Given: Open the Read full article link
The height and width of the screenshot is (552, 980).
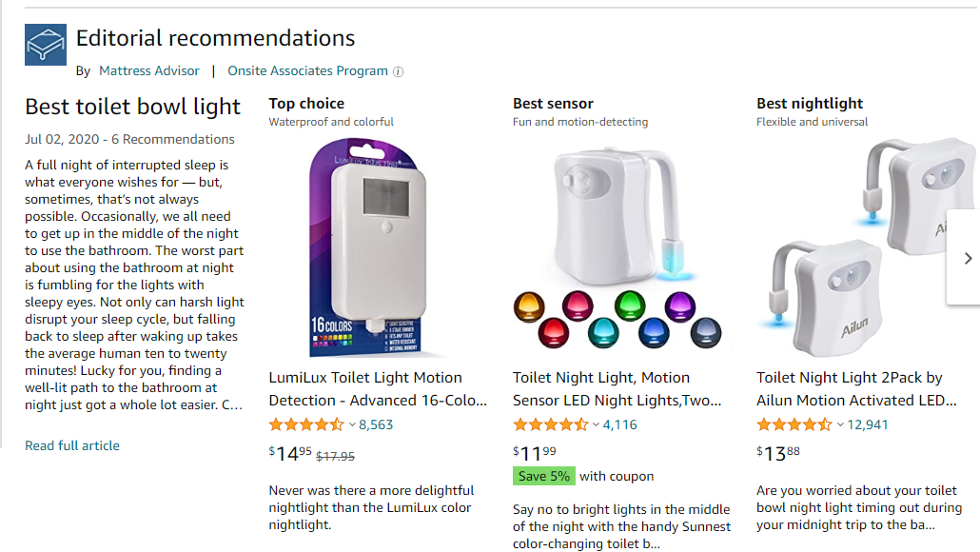Looking at the screenshot, I should click(x=72, y=445).
